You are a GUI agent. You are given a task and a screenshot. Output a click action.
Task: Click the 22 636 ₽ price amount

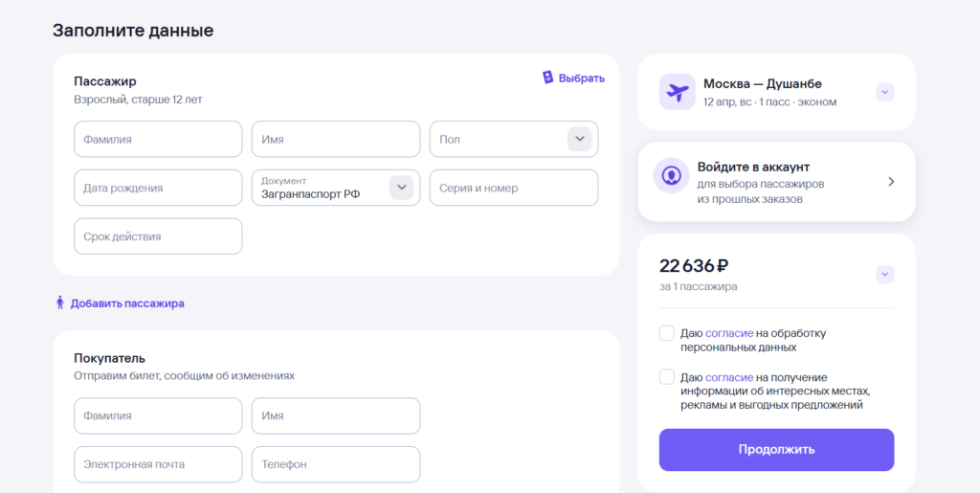[694, 265]
